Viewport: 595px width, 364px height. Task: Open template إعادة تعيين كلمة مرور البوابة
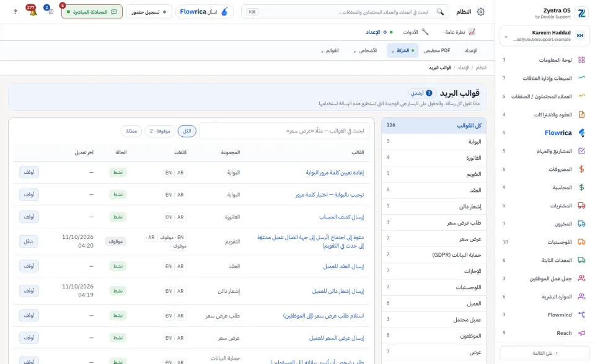(x=335, y=173)
